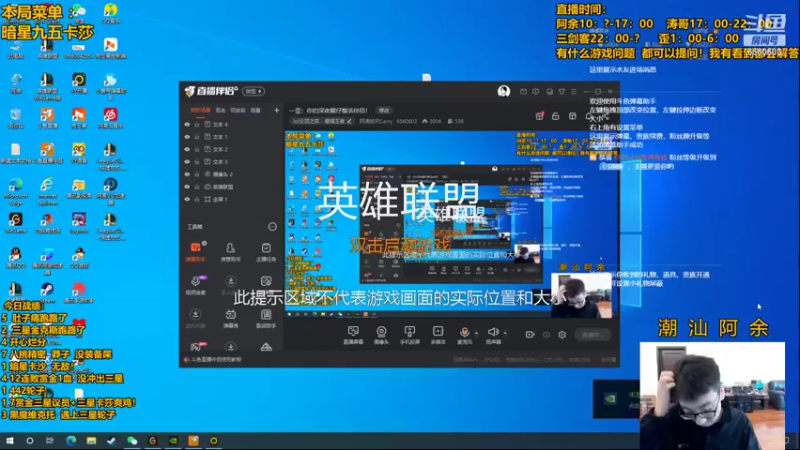Collapse the 工具箱 toolbox panel
Screen dimensions: 800x450
(272, 227)
